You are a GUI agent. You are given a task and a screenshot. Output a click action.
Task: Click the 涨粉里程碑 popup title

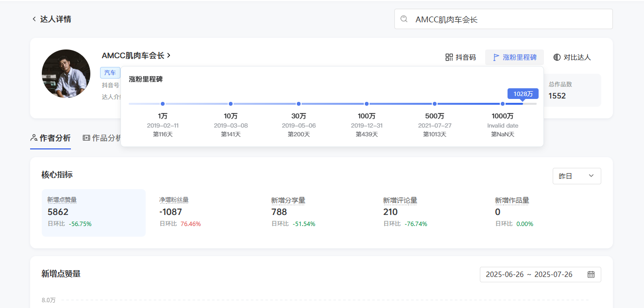[146, 79]
